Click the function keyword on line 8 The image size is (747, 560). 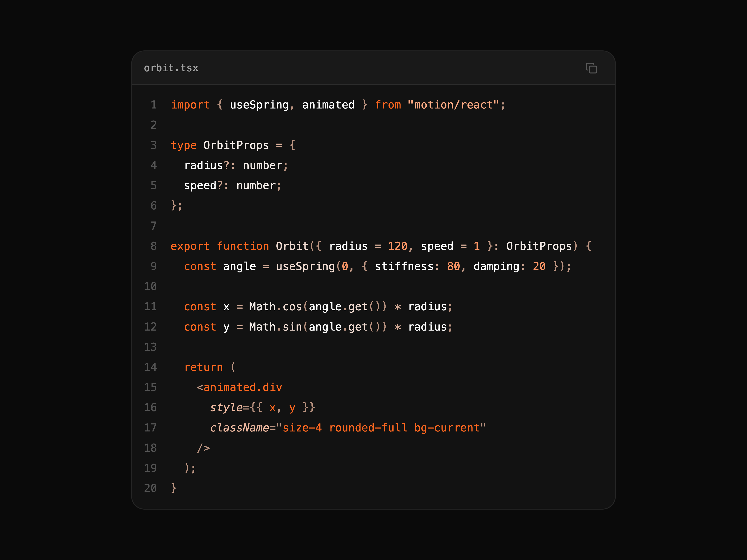243,246
